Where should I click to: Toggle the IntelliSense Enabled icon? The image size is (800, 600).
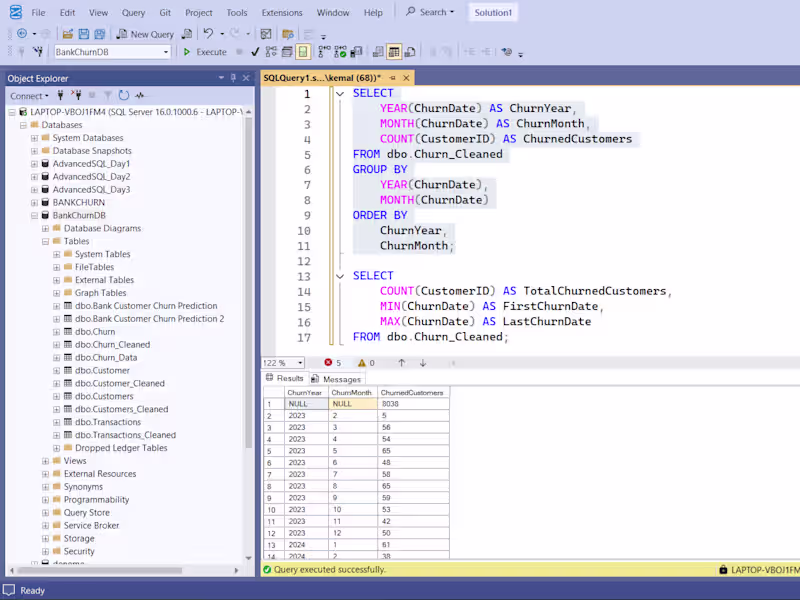pyautogui.click(x=303, y=52)
